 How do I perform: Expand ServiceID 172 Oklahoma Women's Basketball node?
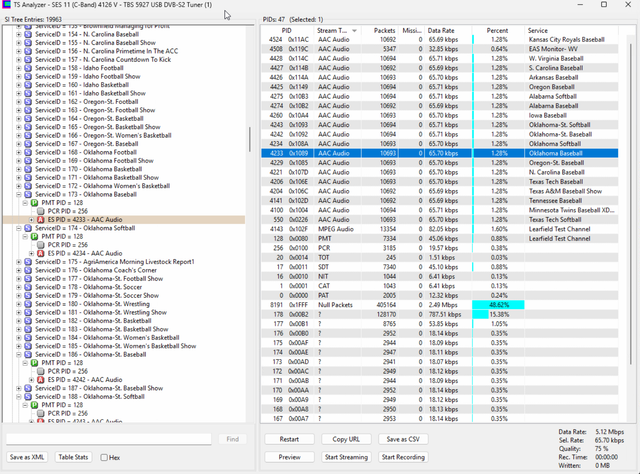18,186
